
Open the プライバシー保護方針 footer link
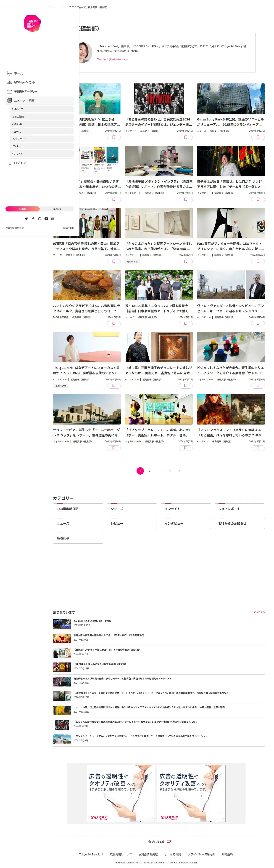(x=201, y=854)
